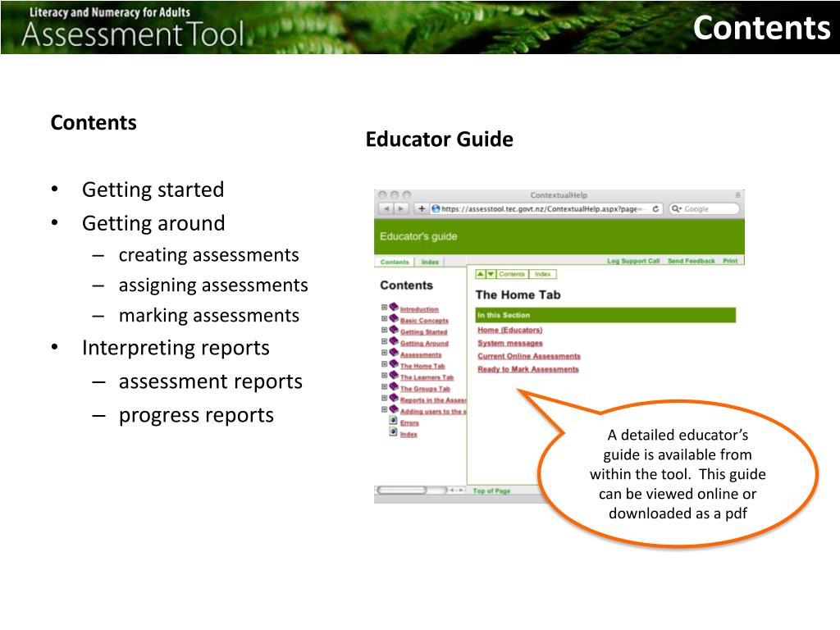Click the up arrow navigation icon
The image size is (840, 630).
tap(481, 274)
